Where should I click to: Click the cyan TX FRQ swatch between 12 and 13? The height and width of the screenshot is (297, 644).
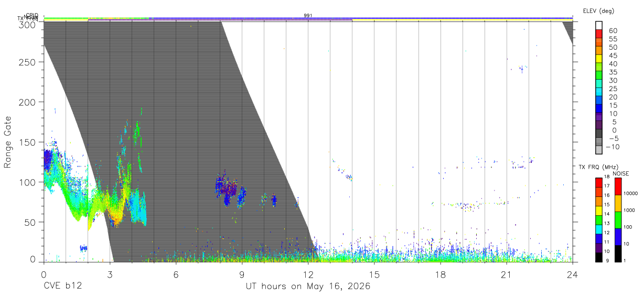coord(598,229)
